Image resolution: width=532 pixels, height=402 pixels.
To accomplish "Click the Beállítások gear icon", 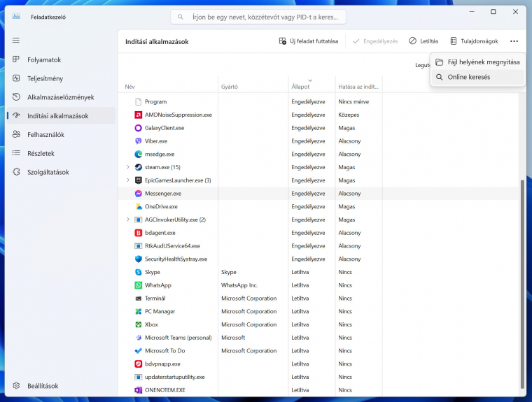I will pos(16,386).
